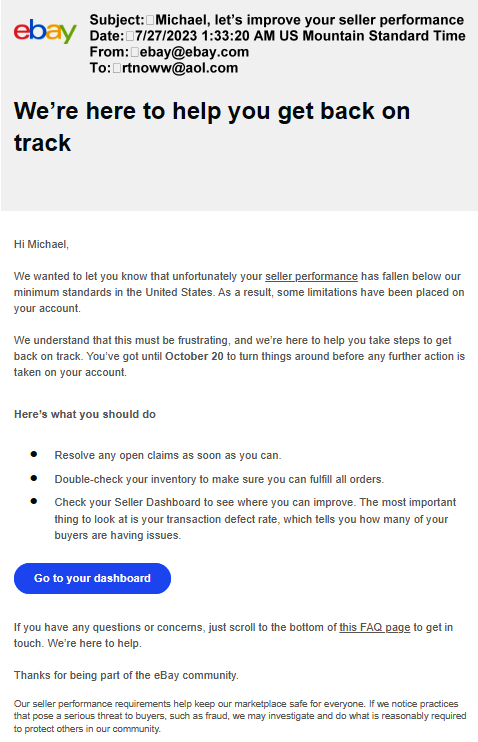The width and height of the screenshot is (478, 742).
Task: Click the eBay logo
Action: pyautogui.click(x=45, y=31)
